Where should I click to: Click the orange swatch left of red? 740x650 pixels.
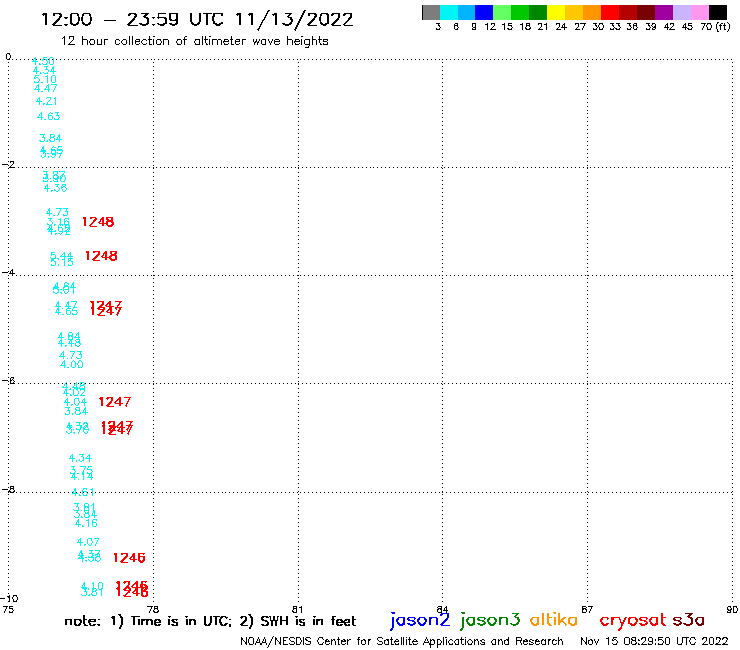592,12
